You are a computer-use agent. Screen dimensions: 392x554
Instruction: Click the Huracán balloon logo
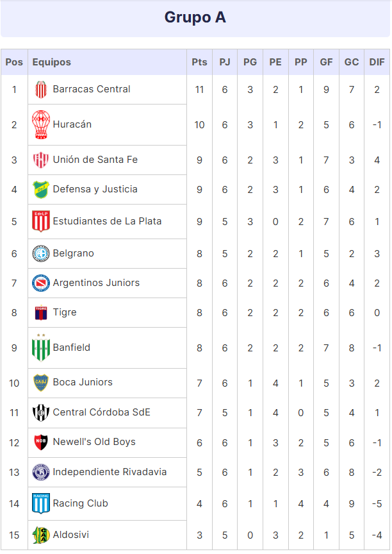[41, 124]
